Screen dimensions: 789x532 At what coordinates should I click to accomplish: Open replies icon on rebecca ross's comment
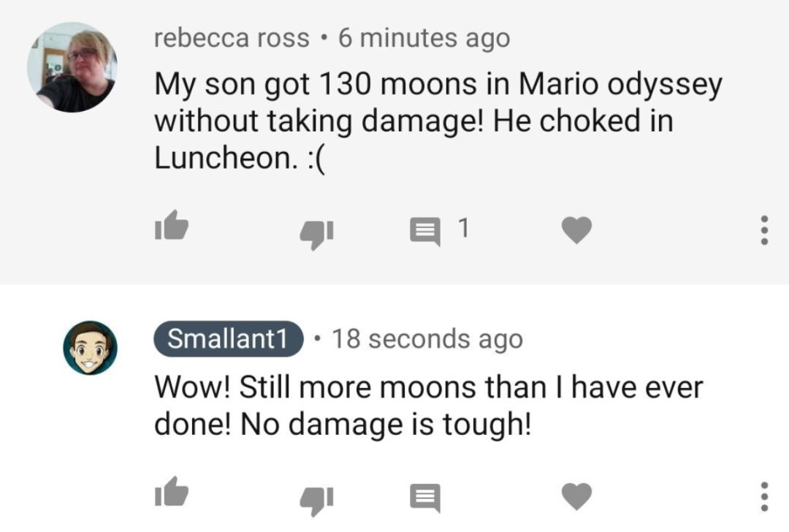424,232
